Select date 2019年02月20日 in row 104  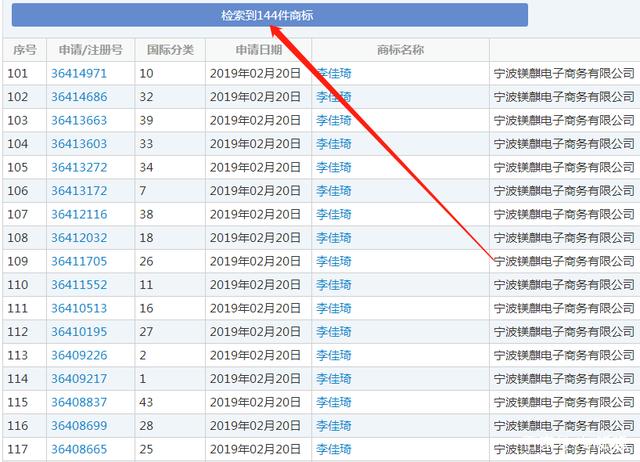[x=256, y=144]
